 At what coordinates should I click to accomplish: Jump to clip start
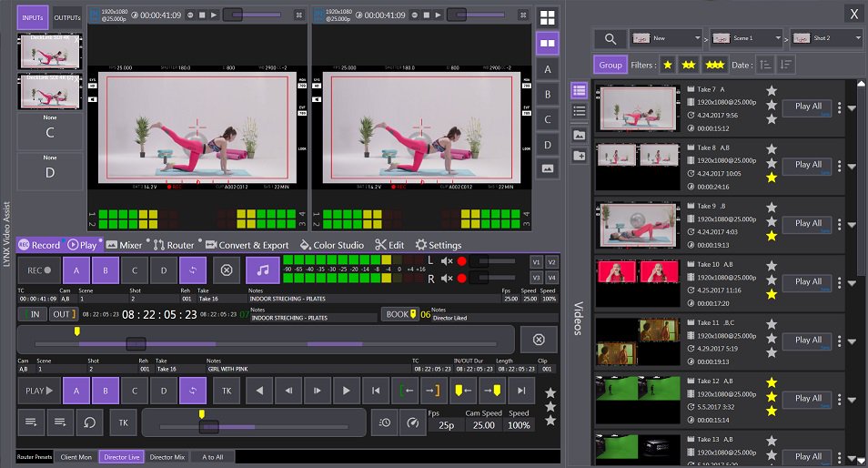pos(376,391)
